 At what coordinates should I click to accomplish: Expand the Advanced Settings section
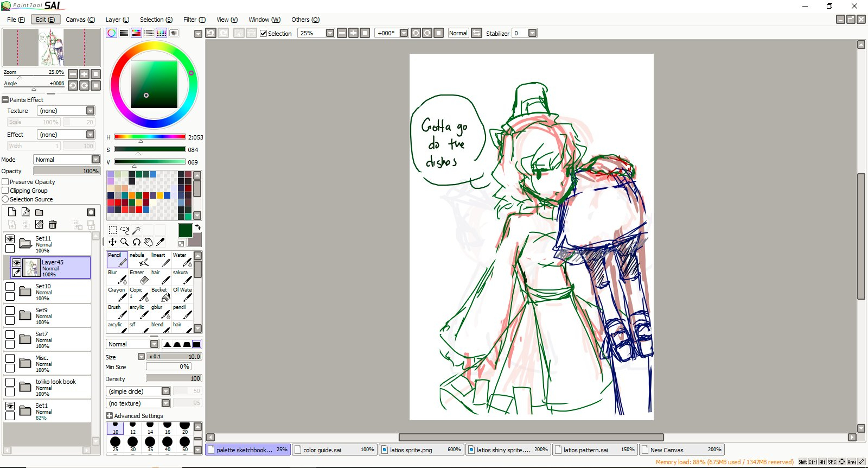(x=109, y=416)
